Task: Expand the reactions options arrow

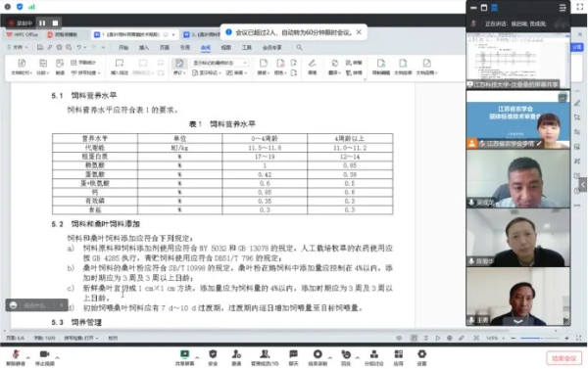Action: [x=357, y=358]
